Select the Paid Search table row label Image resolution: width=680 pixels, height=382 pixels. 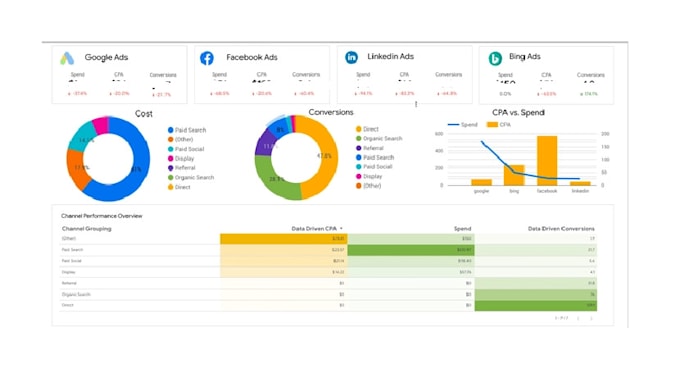(72, 250)
